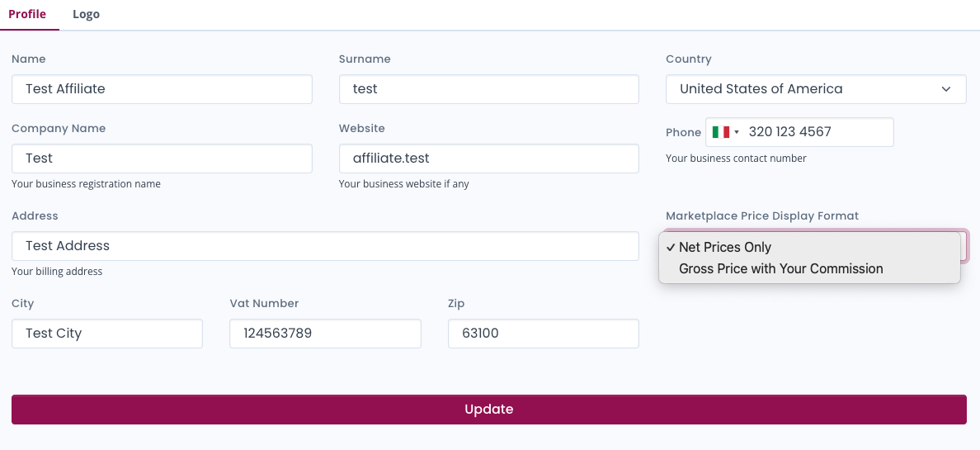Click the Marketplace Price Display Format label
The height and width of the screenshot is (450, 980).
(x=761, y=216)
